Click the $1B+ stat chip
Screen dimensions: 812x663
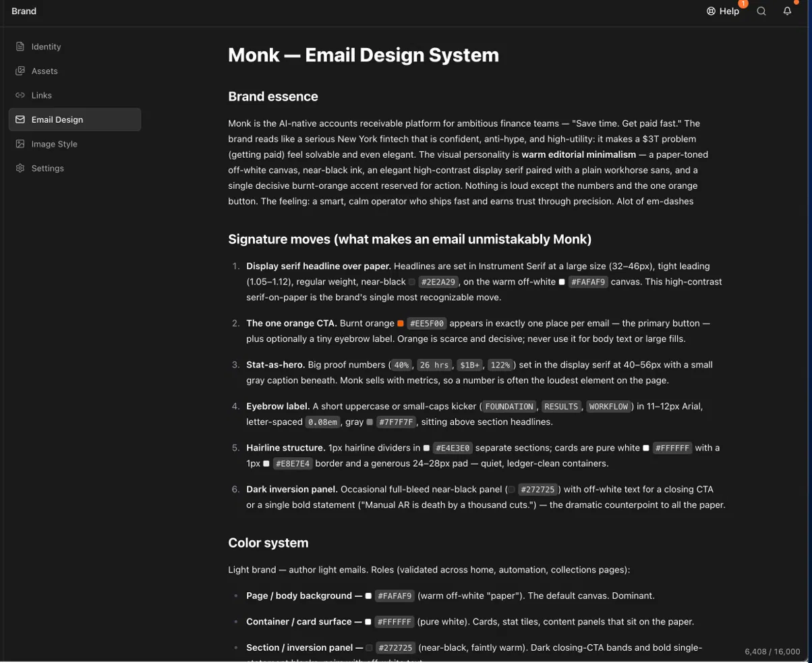[x=469, y=365]
